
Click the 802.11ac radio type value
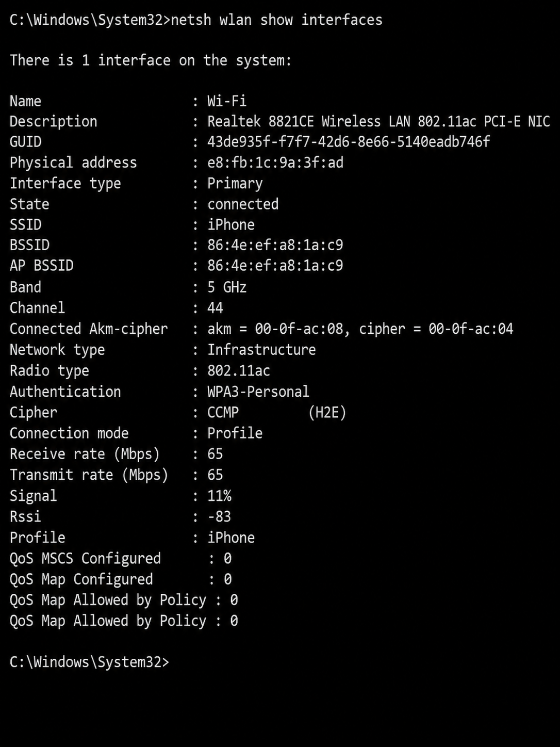coord(239,370)
